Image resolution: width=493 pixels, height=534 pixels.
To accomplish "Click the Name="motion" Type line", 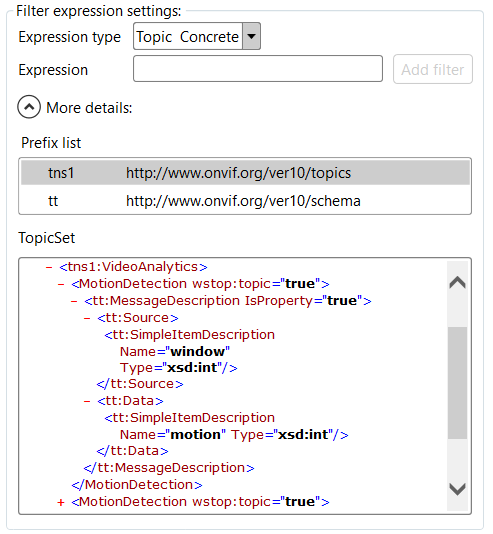I will pos(234,435).
